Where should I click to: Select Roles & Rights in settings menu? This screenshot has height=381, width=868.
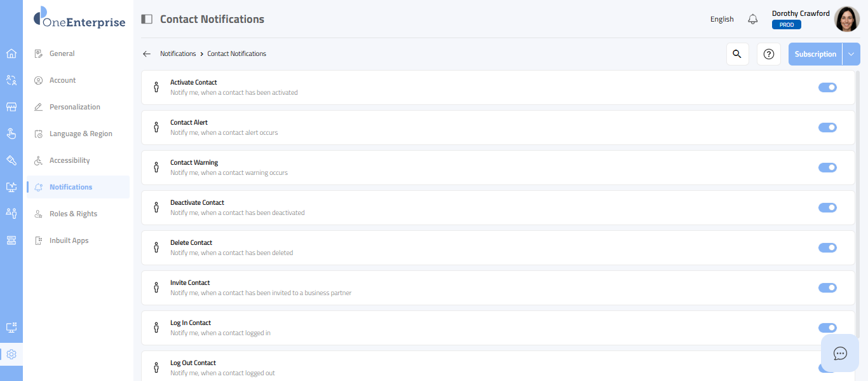pos(73,214)
